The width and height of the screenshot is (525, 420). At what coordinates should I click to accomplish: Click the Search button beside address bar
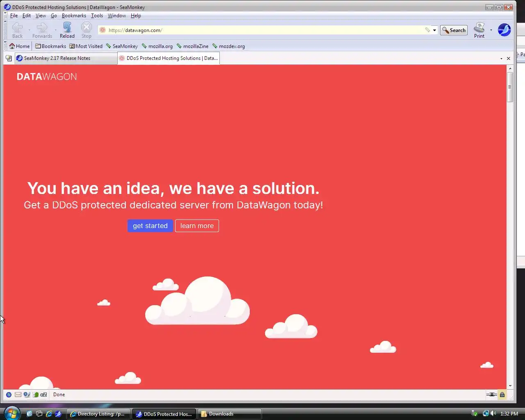[x=454, y=30]
